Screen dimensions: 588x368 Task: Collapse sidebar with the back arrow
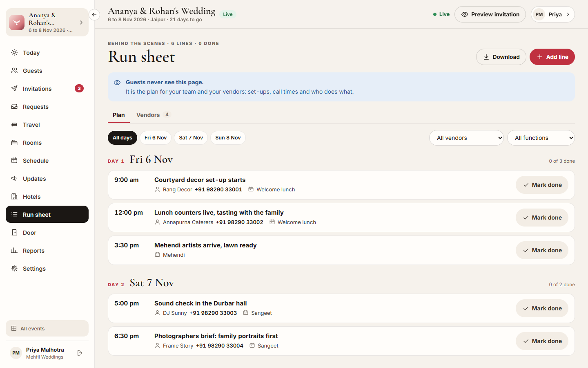point(94,15)
